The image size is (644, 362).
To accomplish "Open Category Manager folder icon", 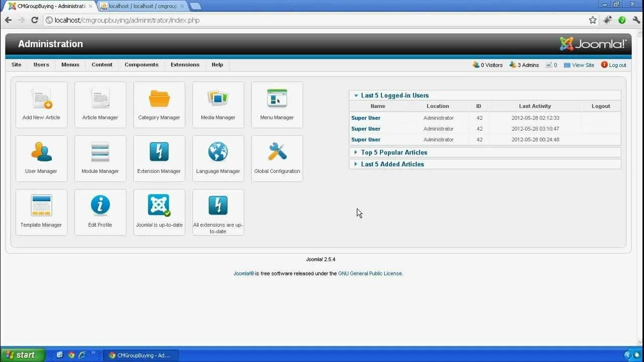I will tap(159, 105).
